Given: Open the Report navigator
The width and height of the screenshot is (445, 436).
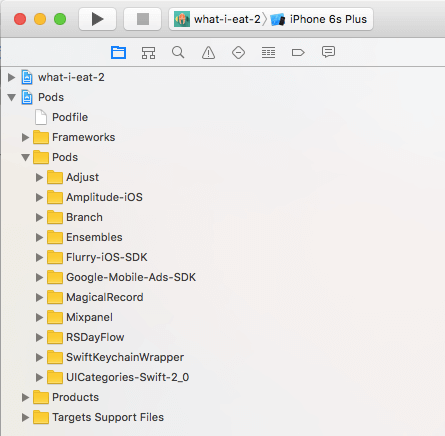Looking at the screenshot, I should [328, 52].
